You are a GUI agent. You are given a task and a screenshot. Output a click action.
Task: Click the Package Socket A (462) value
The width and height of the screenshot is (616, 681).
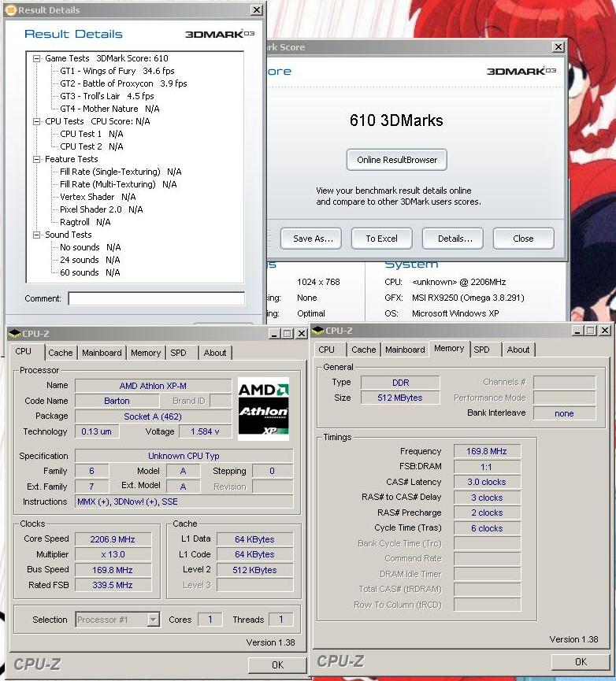pyautogui.click(x=153, y=416)
